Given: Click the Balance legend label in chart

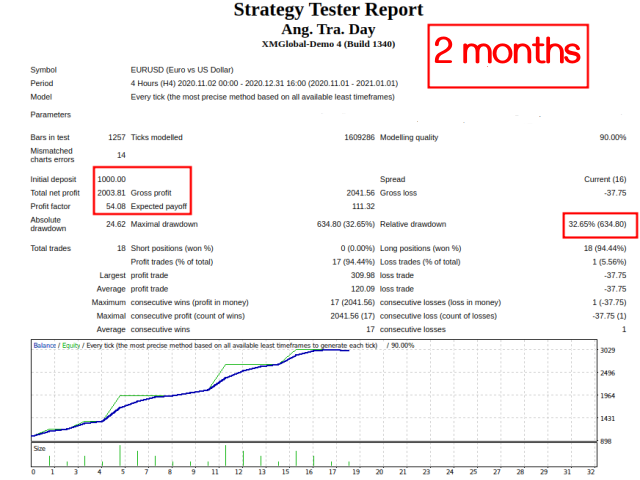Looking at the screenshot, I should [44, 345].
